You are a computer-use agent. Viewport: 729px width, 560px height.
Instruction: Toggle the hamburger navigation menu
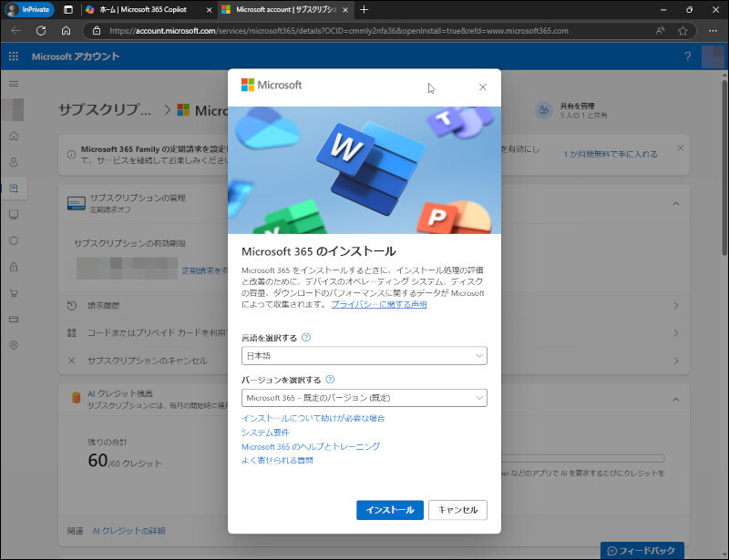pos(14,84)
